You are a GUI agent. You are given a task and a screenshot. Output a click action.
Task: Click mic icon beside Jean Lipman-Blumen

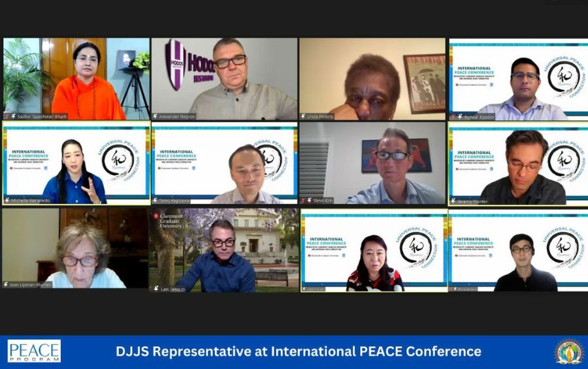pos(6,285)
